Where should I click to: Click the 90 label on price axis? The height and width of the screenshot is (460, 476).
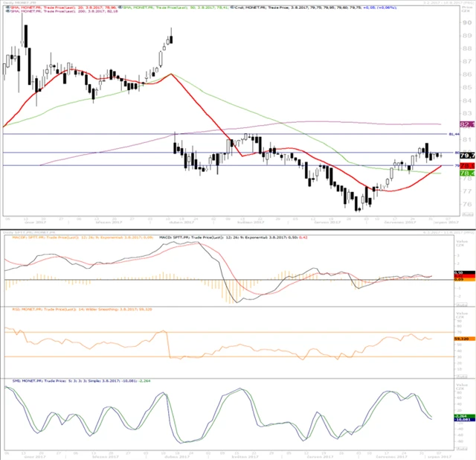click(x=466, y=23)
